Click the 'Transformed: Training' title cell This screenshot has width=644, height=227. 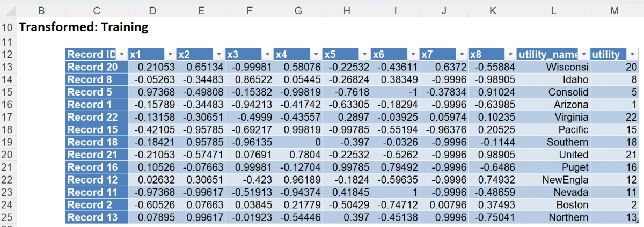83,26
